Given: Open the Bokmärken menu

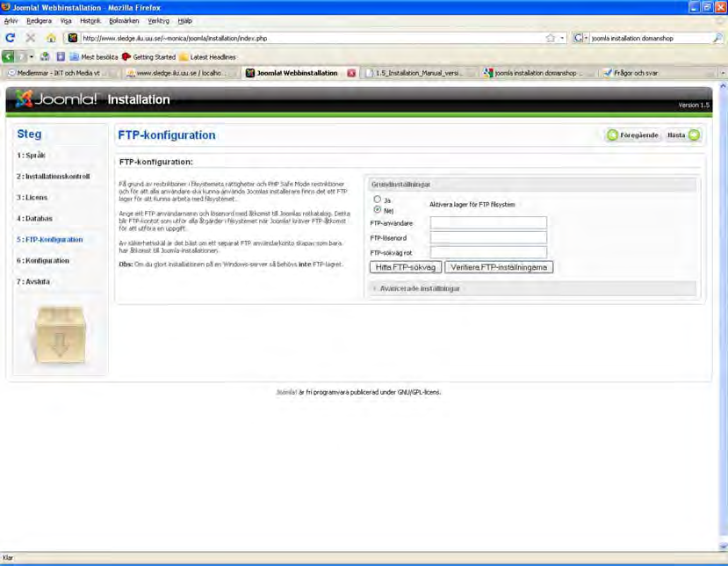Looking at the screenshot, I should tap(124, 21).
